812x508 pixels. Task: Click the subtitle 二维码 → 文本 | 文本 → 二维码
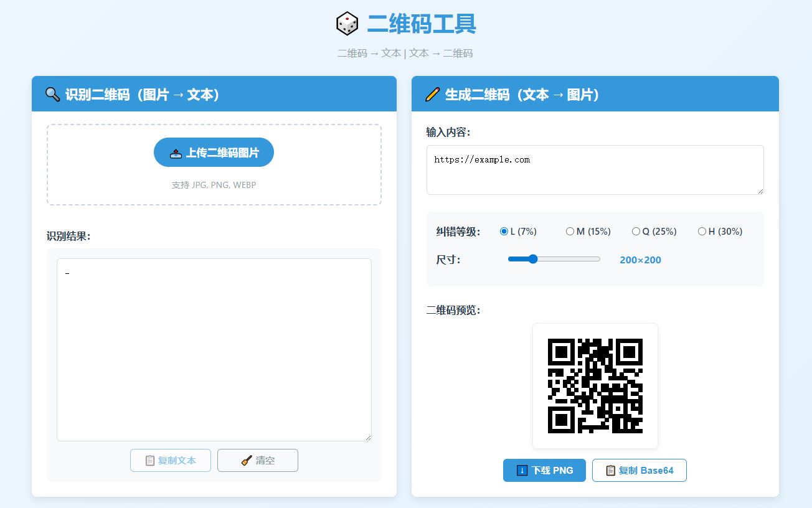(405, 54)
